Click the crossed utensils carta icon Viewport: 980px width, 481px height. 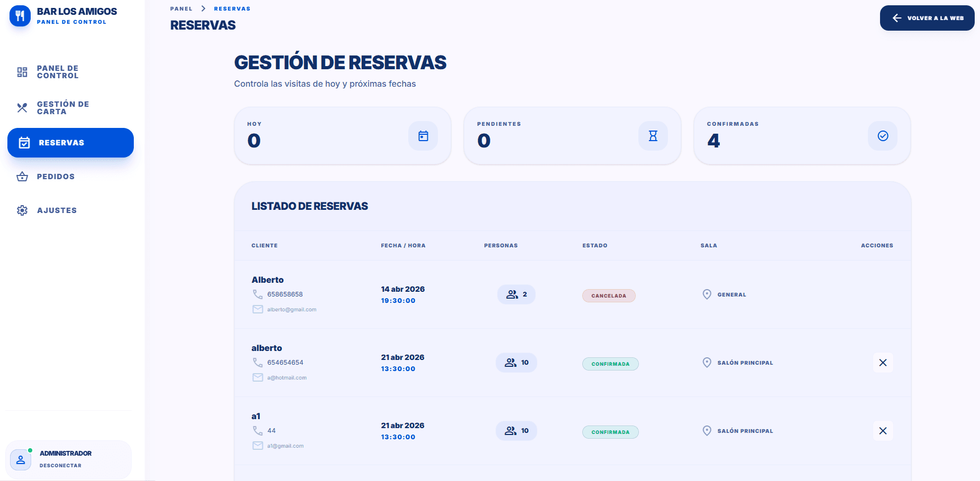pos(22,108)
